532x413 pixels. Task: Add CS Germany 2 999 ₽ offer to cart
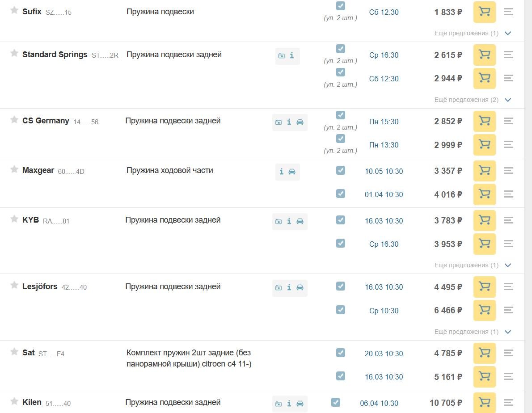tap(484, 145)
